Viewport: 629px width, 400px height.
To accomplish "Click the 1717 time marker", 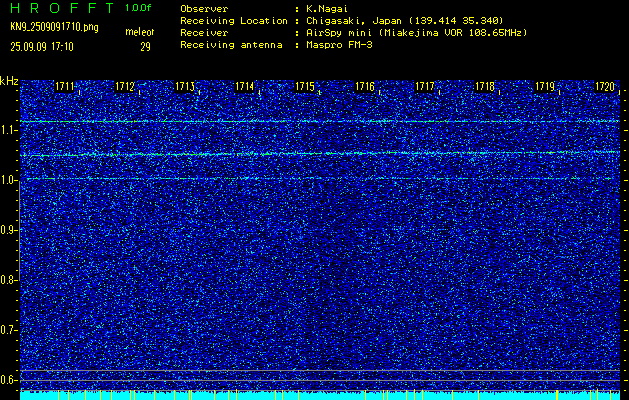I will (425, 86).
